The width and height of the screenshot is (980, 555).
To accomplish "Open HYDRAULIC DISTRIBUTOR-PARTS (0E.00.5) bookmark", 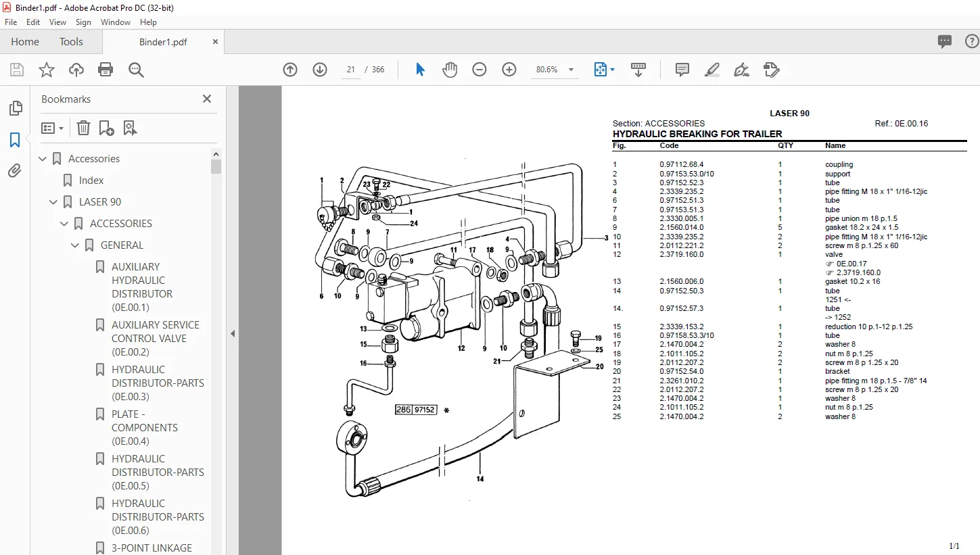I will coord(158,473).
